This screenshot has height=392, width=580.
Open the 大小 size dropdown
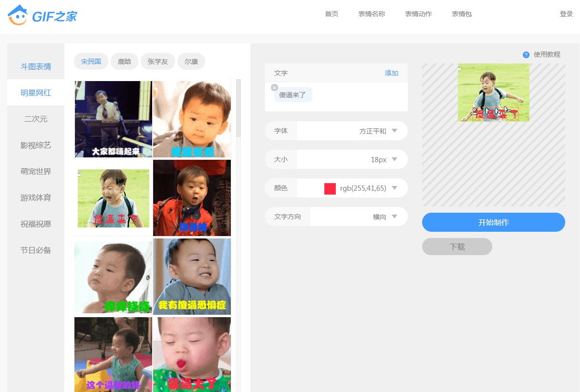click(x=394, y=159)
